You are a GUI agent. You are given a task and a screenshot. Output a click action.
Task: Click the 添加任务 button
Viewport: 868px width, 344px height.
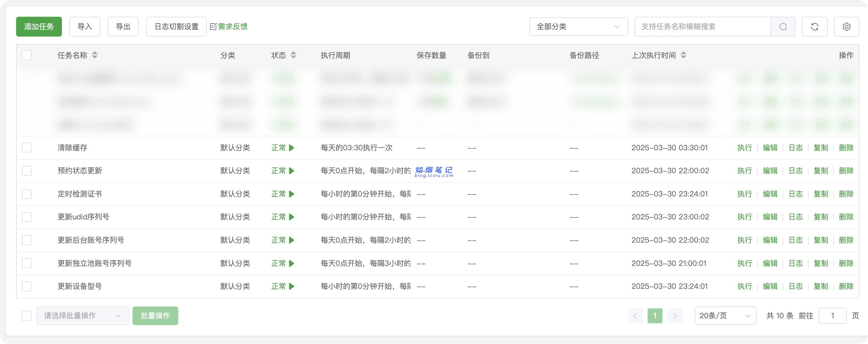(x=39, y=27)
